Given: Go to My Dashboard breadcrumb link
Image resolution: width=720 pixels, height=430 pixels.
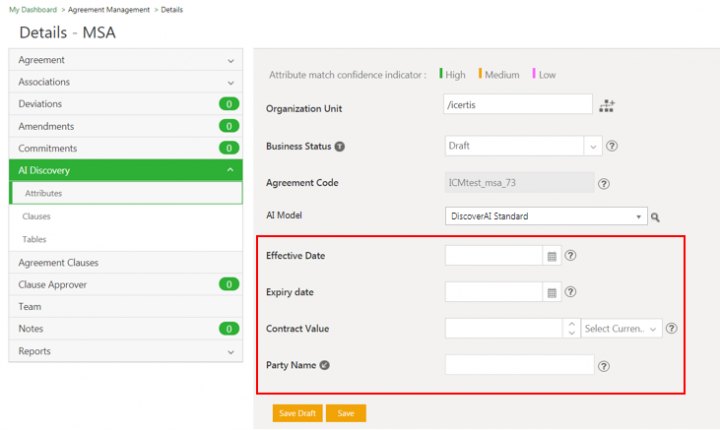Looking at the screenshot, I should 33,10.
